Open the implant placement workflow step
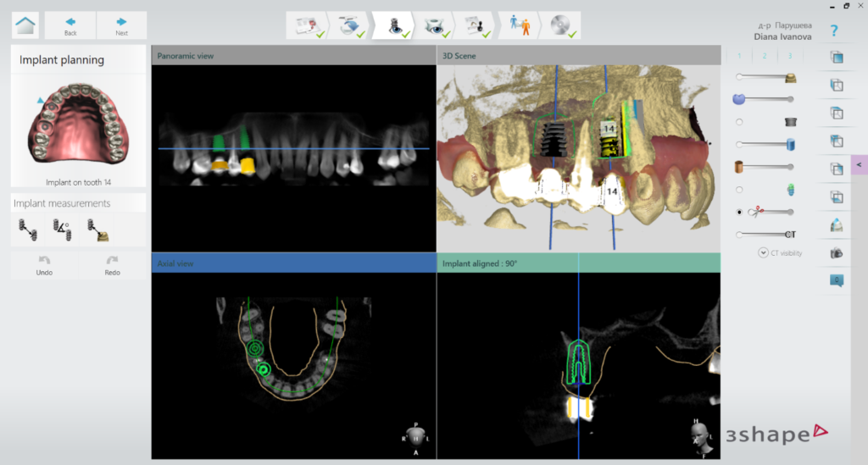This screenshot has width=868, height=465. 397,25
